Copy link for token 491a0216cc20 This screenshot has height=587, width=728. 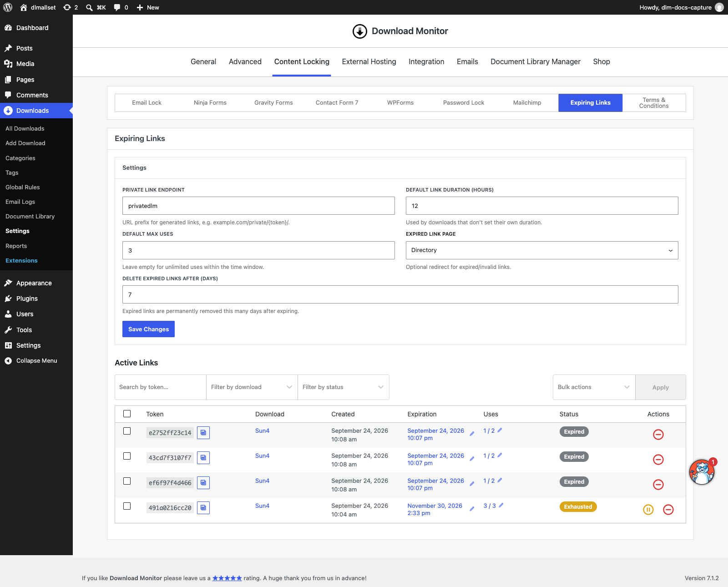tap(203, 508)
